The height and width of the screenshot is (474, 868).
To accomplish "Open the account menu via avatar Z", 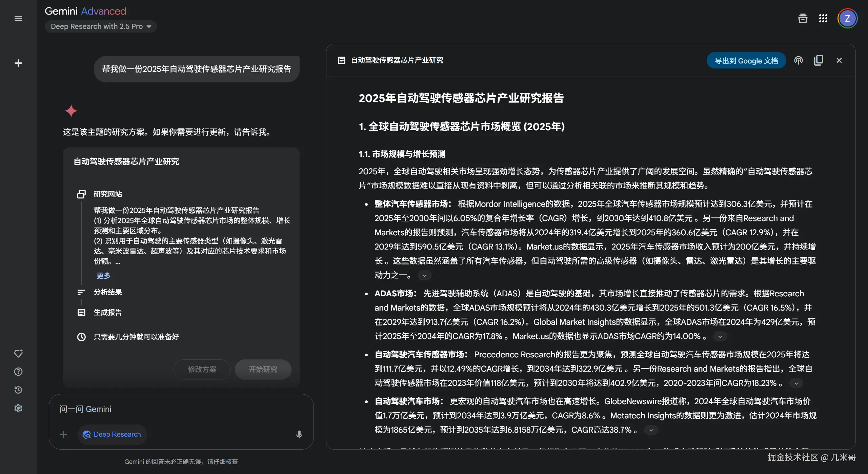I will [847, 18].
